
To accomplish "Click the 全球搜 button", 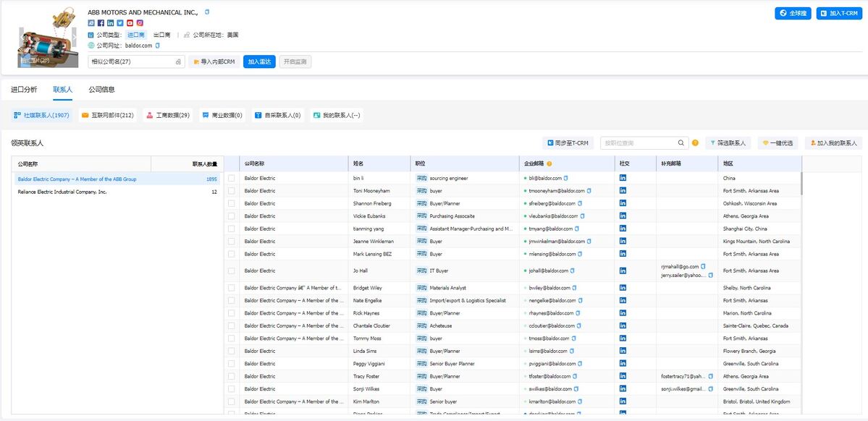I will click(x=793, y=13).
